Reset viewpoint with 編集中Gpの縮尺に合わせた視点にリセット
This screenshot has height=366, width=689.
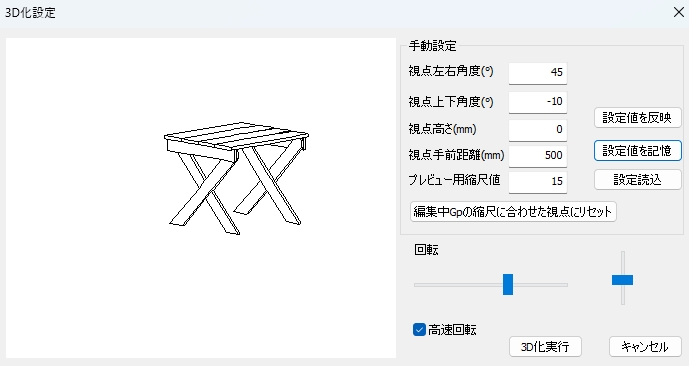pos(513,212)
